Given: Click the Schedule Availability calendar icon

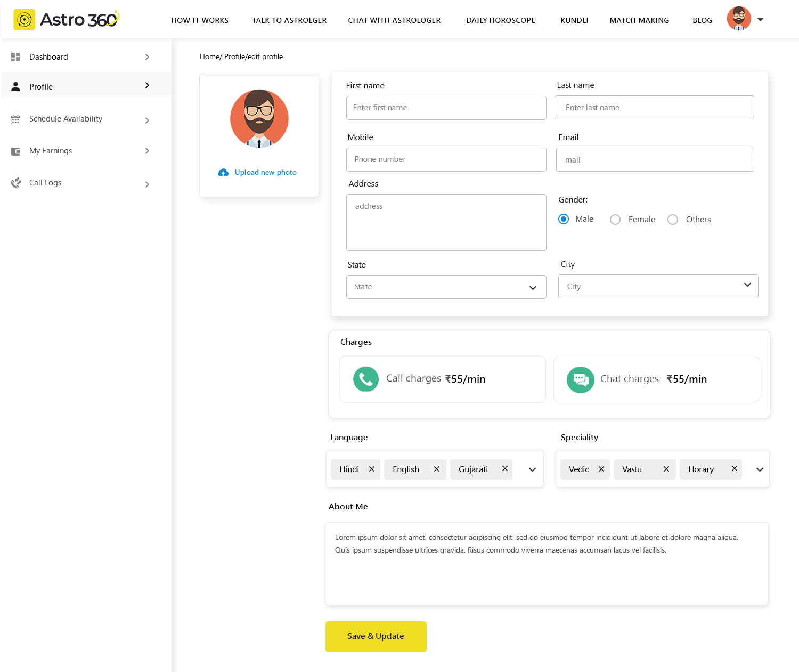Looking at the screenshot, I should [x=15, y=119].
